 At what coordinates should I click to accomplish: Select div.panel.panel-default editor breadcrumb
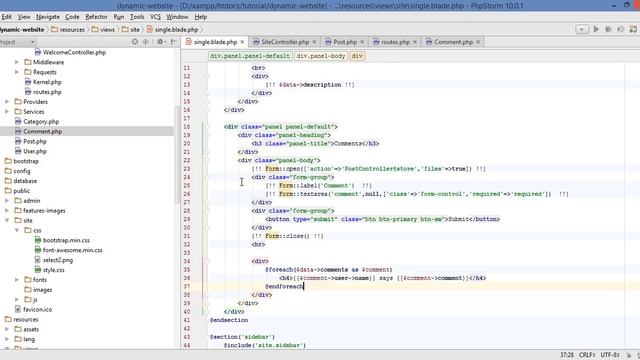[x=250, y=56]
